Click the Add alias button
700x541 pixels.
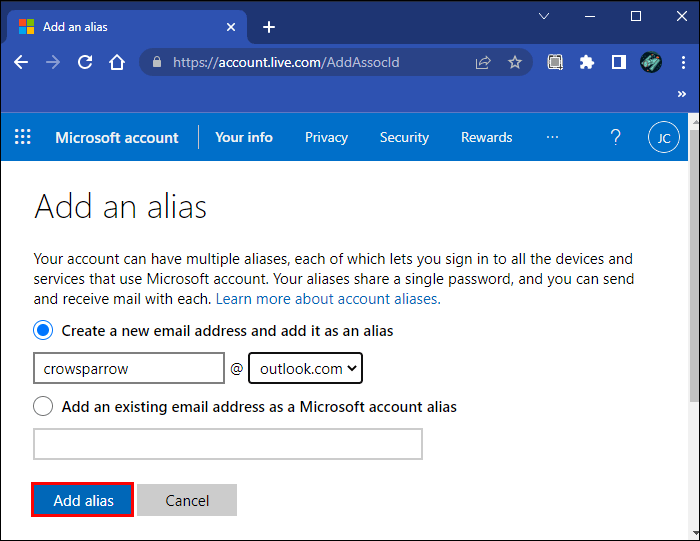(x=83, y=500)
